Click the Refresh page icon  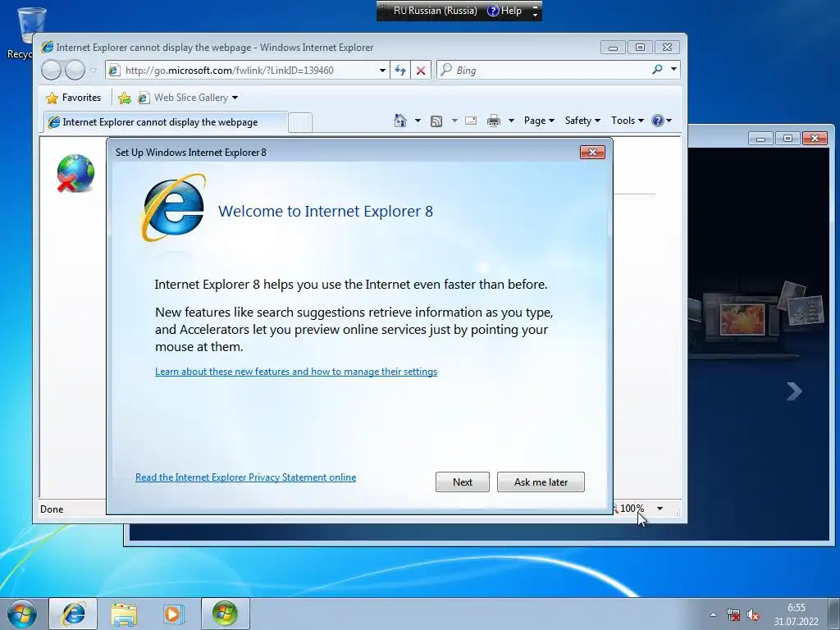pos(400,71)
